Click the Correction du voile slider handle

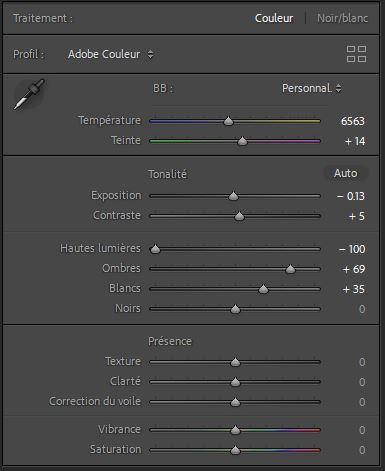point(235,402)
